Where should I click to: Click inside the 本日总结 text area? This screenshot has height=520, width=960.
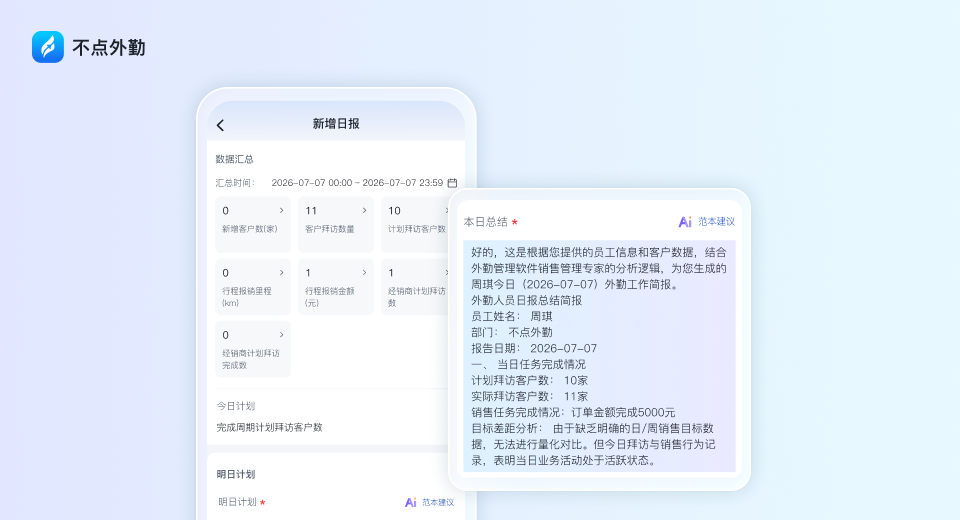(x=599, y=356)
